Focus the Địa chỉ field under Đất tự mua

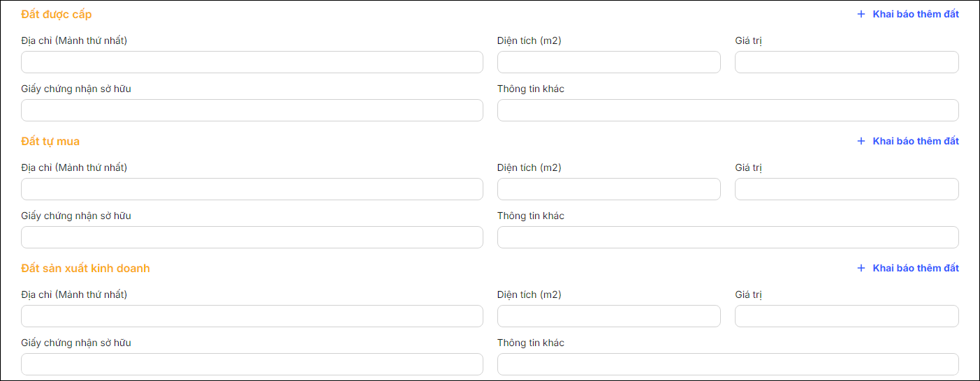pos(251,189)
